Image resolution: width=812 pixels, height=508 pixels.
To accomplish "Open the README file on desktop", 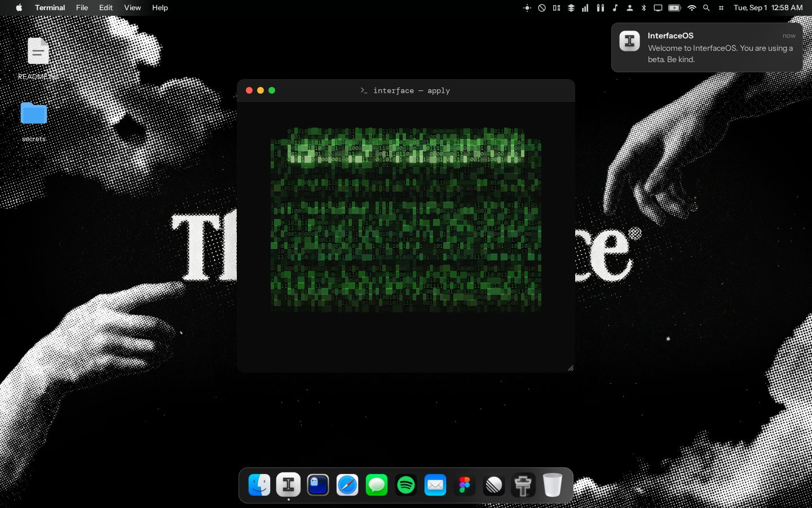I will pyautogui.click(x=38, y=59).
